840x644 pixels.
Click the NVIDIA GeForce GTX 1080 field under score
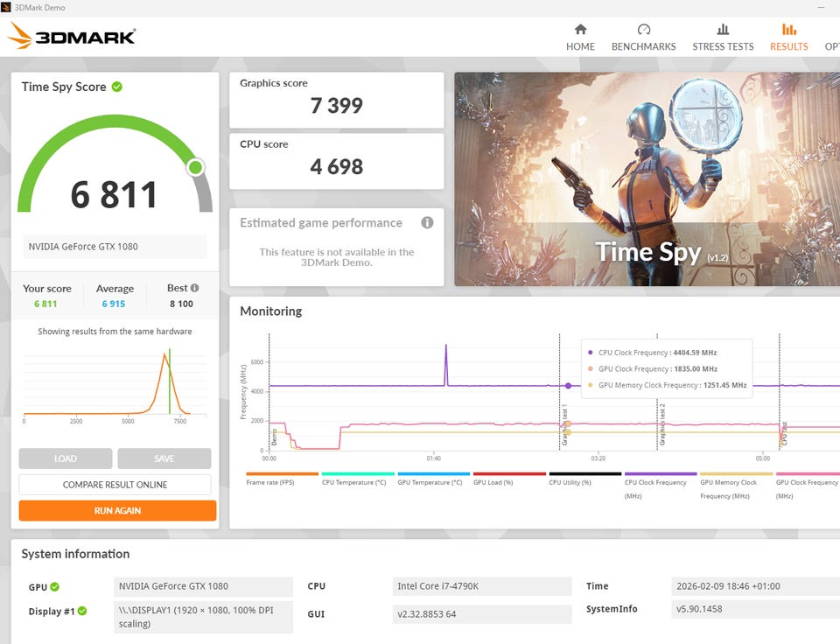coord(115,247)
